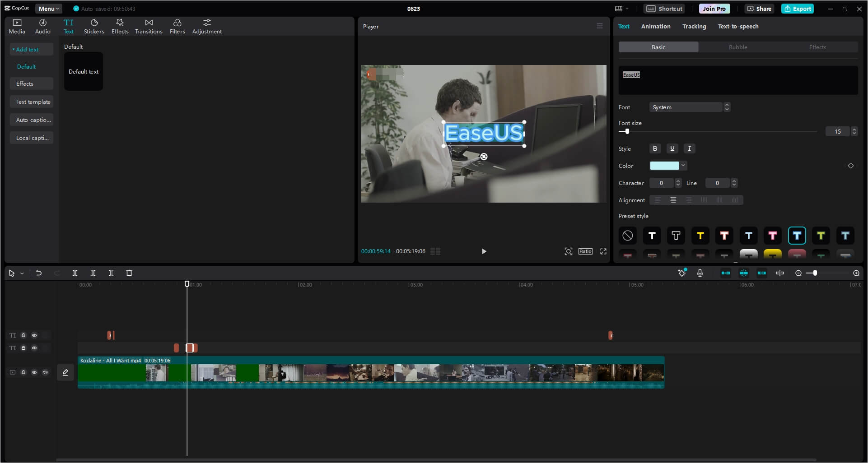Viewport: 868px width, 463px height.
Task: Expand the text Color dropdown
Action: point(683,166)
